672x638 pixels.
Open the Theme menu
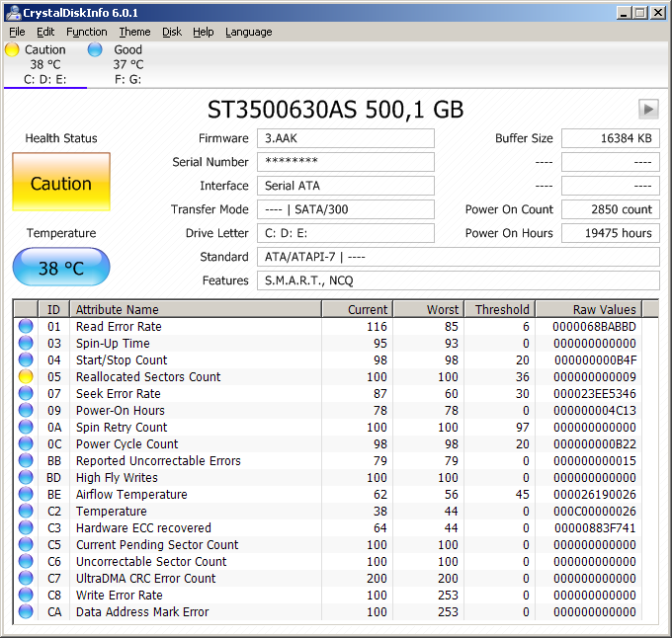pyautogui.click(x=134, y=33)
